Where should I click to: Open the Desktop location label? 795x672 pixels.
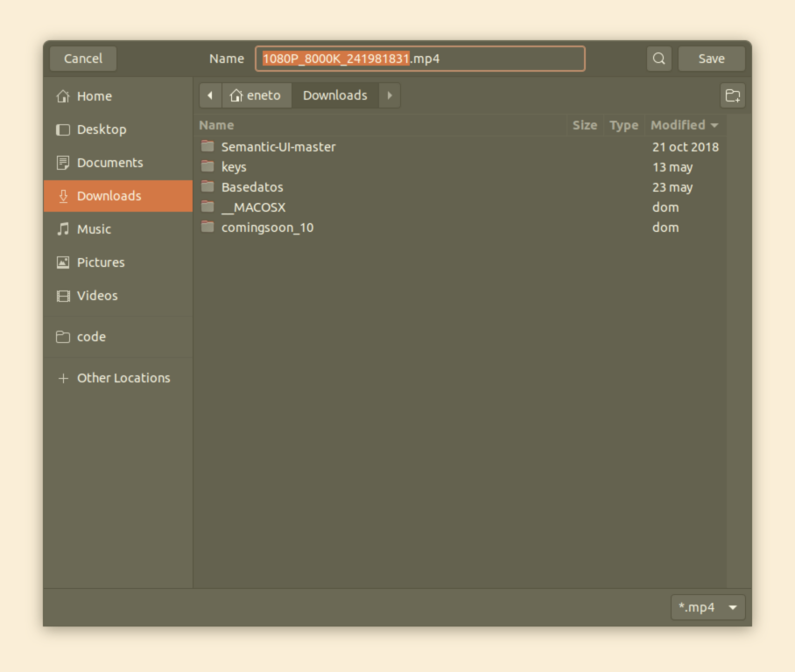[x=102, y=129]
